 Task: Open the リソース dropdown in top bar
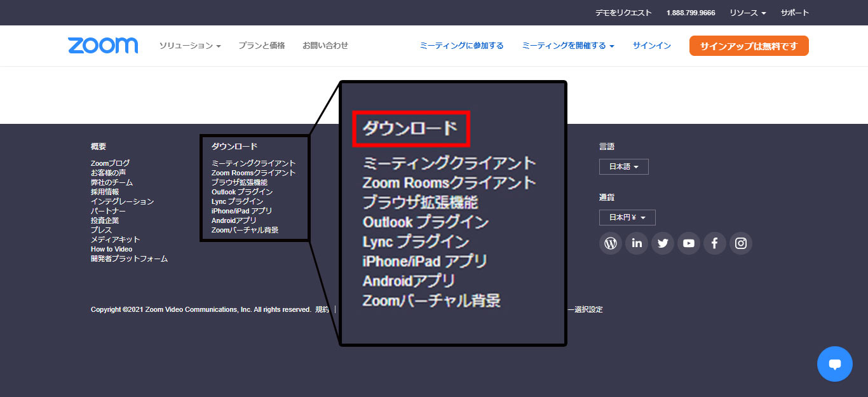[747, 13]
